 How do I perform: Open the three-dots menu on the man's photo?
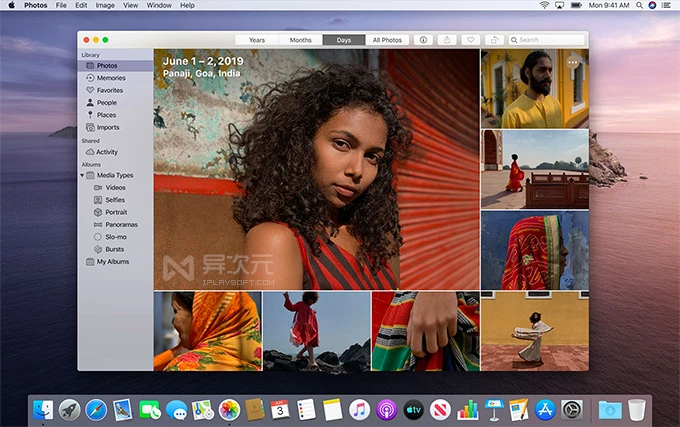pyautogui.click(x=572, y=63)
